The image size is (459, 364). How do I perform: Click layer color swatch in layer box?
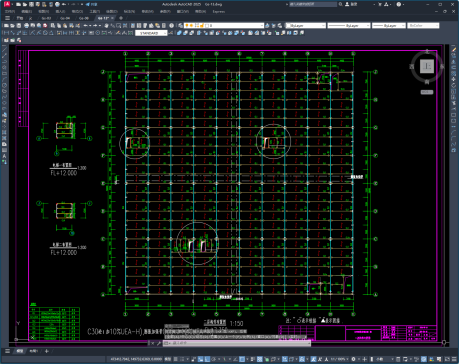(207, 25)
